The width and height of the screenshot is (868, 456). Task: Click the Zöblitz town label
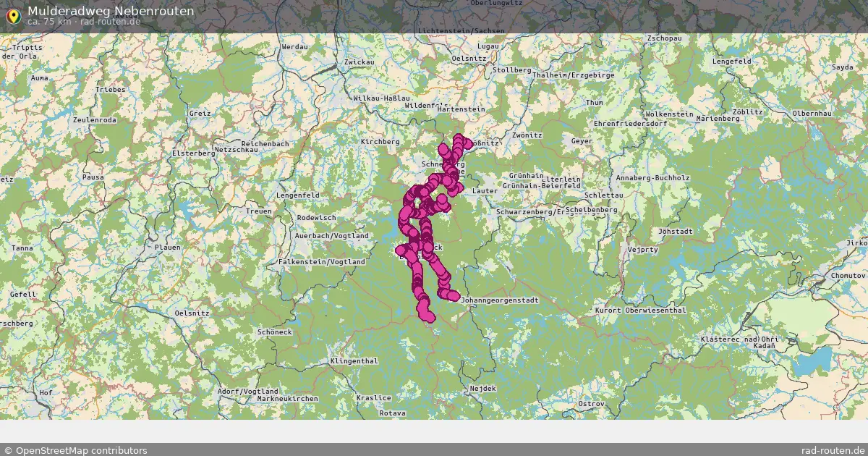[x=747, y=112]
